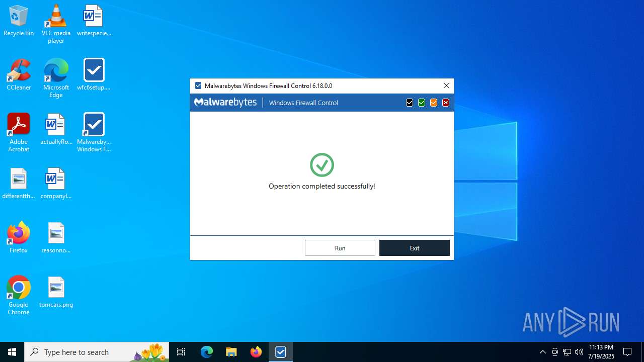Select the differentth image file icon

point(19,184)
